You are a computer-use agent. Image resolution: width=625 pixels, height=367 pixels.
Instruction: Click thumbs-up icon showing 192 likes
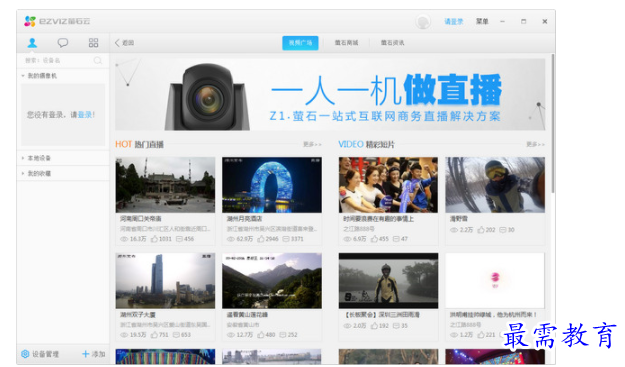(x=374, y=326)
